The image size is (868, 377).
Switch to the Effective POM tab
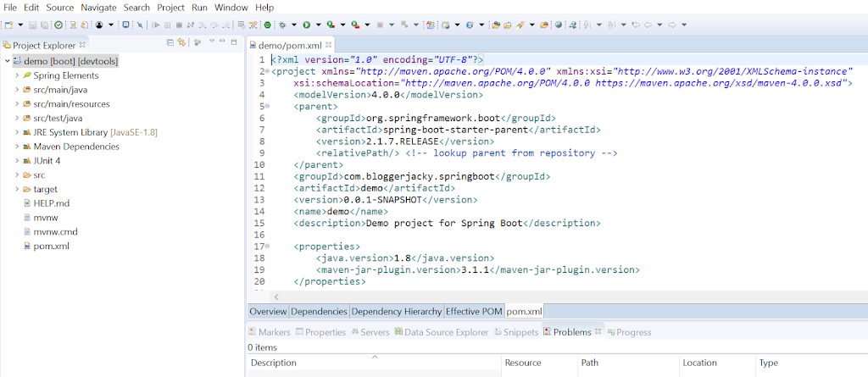[x=474, y=311]
